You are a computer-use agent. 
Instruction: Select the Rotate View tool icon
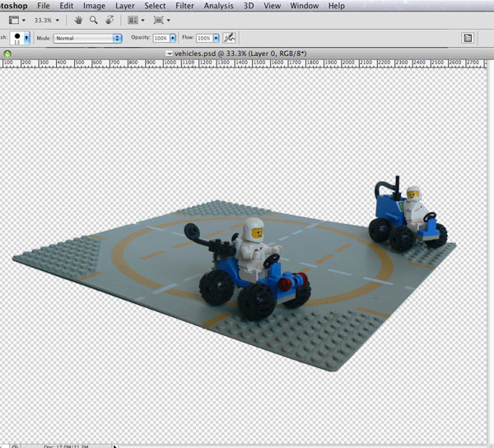point(110,20)
